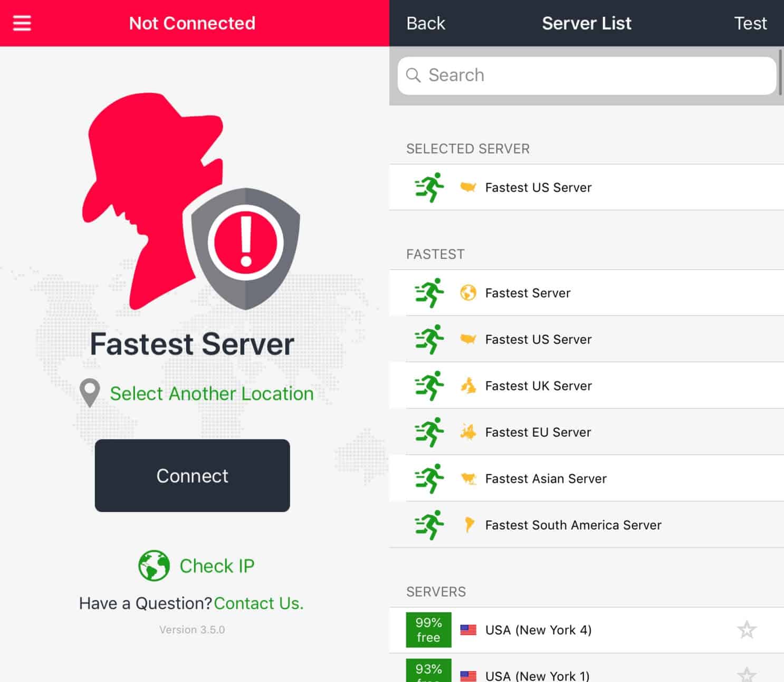
Task: Choose Fastest Server in the Fastest list
Action: [587, 293]
